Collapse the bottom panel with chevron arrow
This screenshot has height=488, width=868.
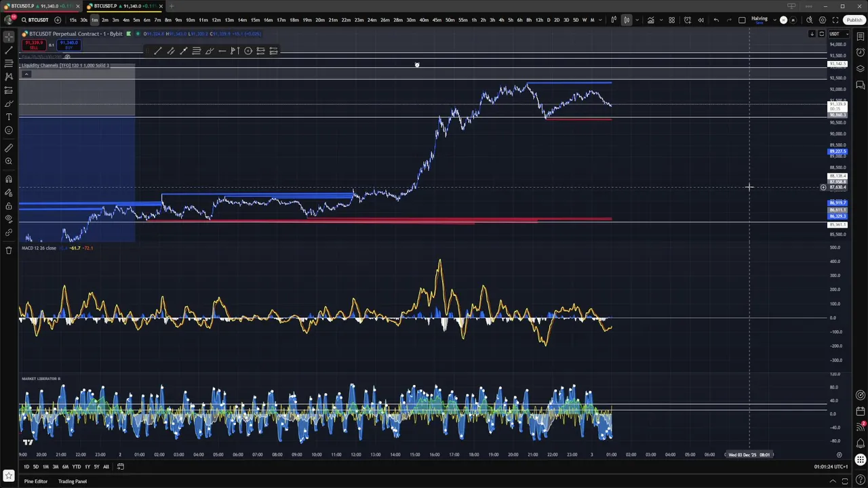[x=833, y=481]
